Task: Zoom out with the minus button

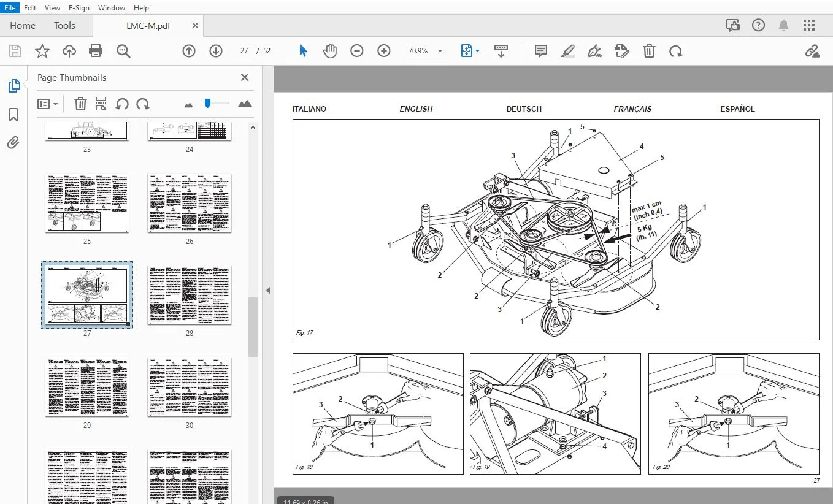Action: (x=357, y=51)
